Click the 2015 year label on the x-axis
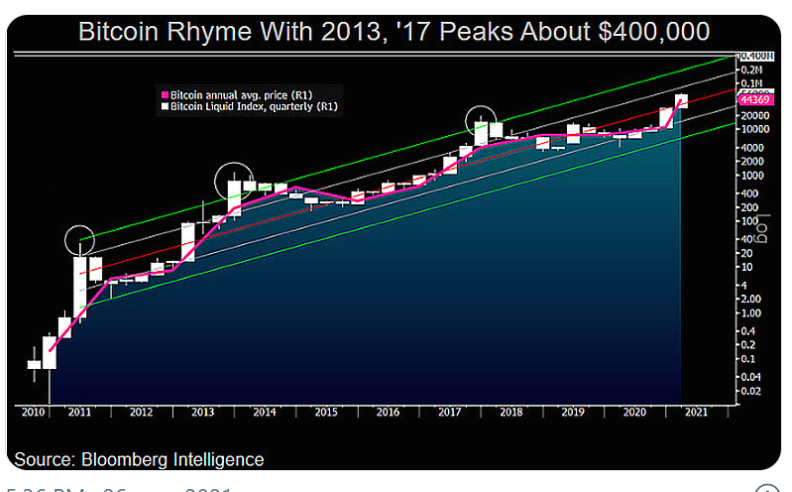 [x=326, y=412]
